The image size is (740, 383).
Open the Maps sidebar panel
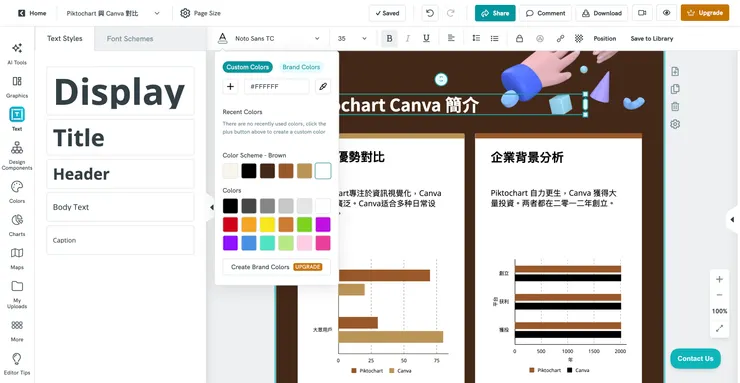[x=17, y=258]
